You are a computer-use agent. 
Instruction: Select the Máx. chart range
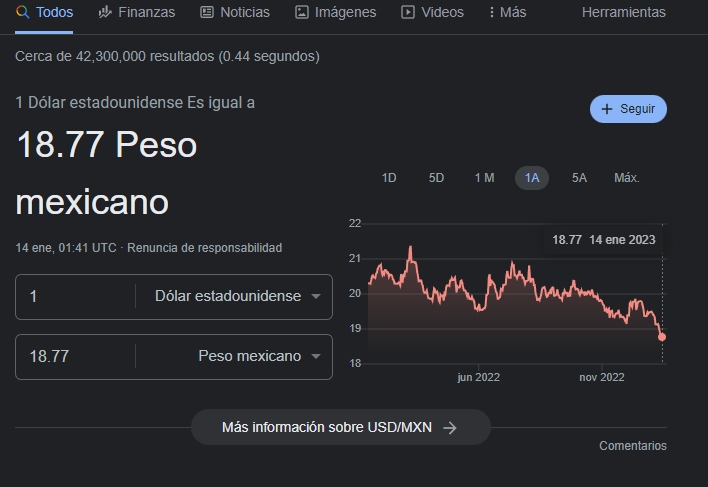pyautogui.click(x=626, y=178)
